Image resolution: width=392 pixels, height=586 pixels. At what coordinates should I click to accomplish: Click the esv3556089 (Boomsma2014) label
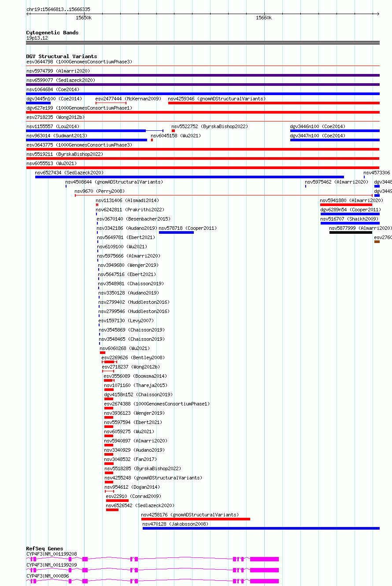pos(135,376)
